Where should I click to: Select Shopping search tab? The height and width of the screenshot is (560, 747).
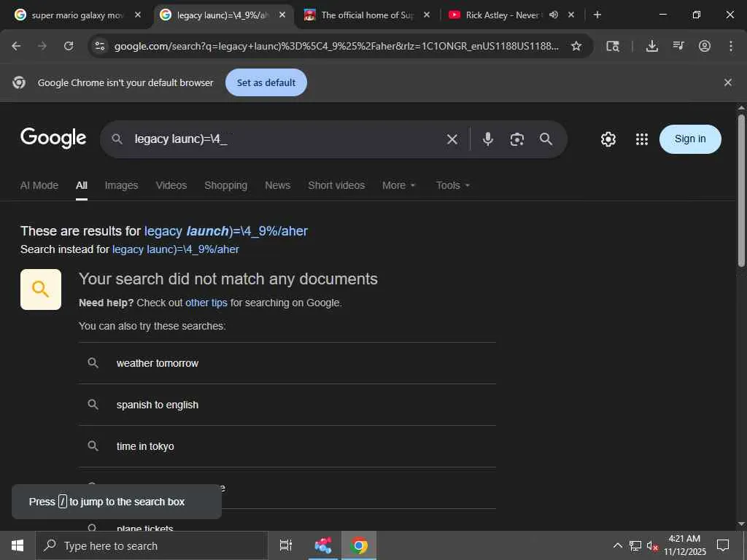(x=226, y=185)
